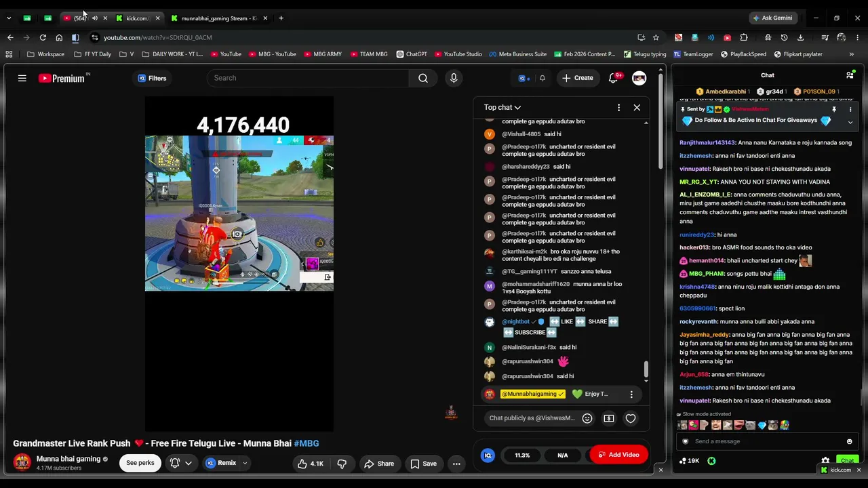
Task: Save the video to a playlist
Action: pyautogui.click(x=424, y=464)
